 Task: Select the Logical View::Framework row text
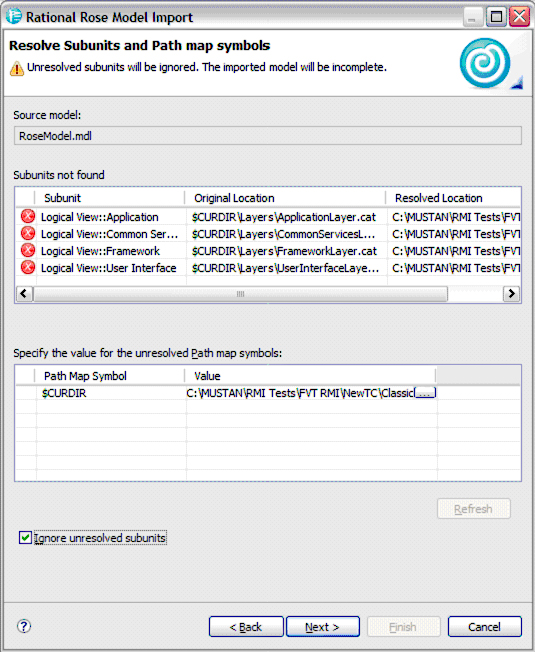click(100, 251)
